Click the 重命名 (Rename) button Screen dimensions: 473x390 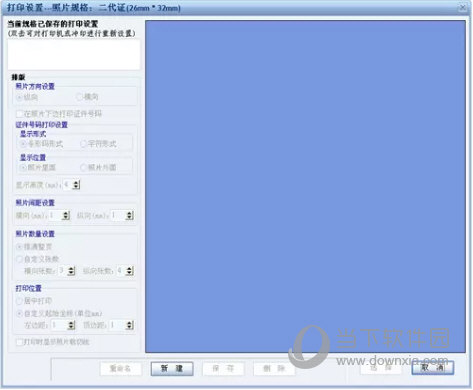[x=120, y=369]
